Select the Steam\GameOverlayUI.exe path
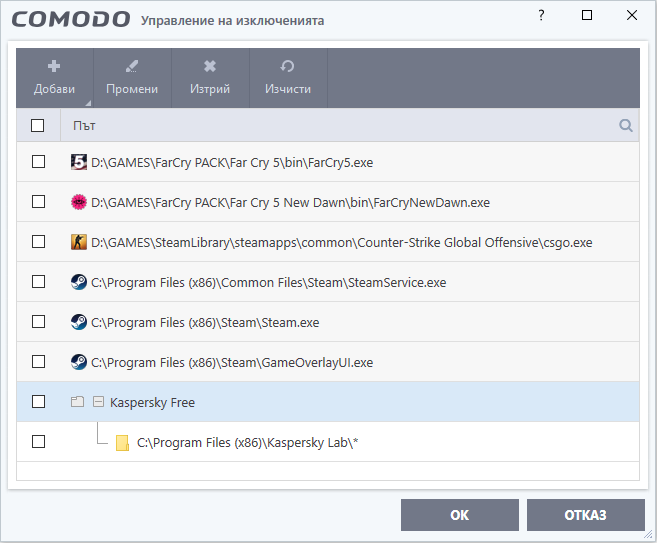657x543 pixels. [x=232, y=363]
